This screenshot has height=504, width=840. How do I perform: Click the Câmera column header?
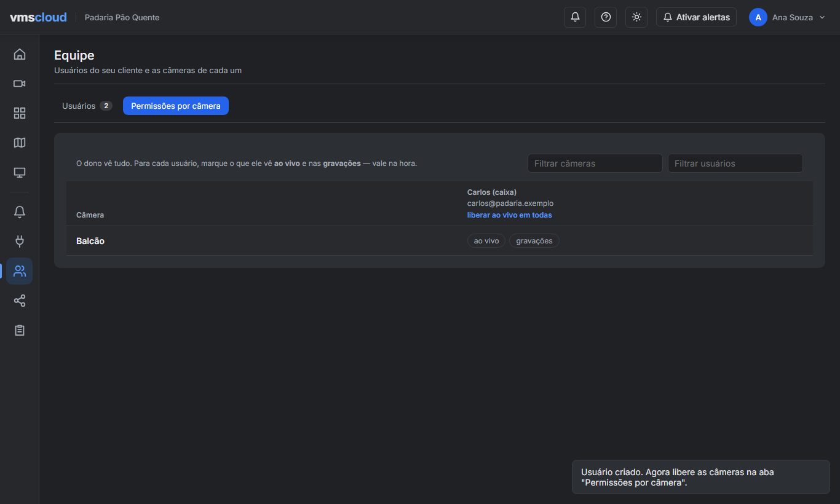click(90, 215)
